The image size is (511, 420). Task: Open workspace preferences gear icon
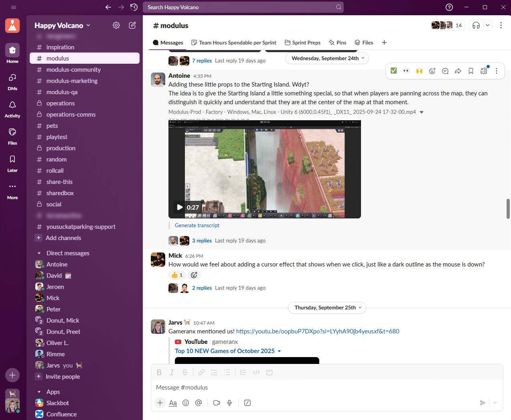(116, 25)
